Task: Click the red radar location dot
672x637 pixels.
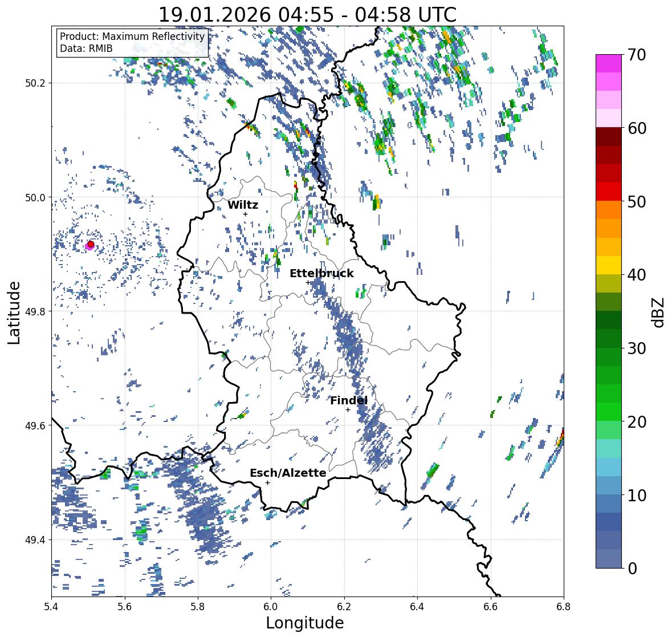Action: pos(91,244)
